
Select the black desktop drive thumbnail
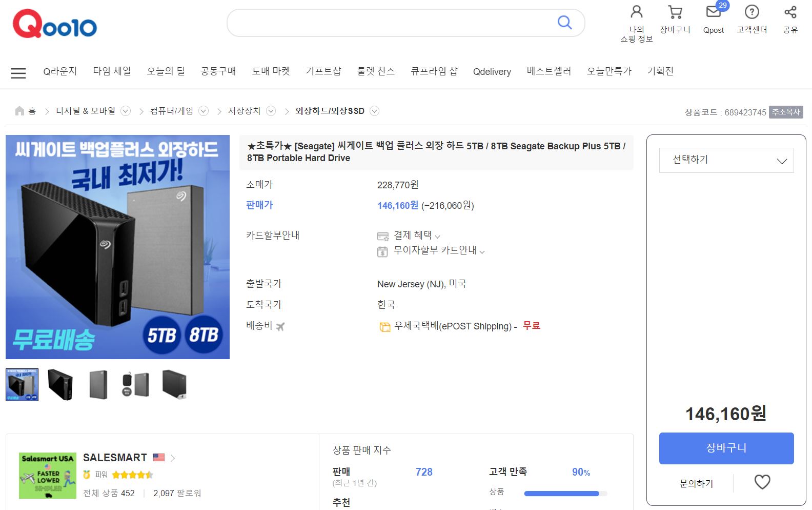pyautogui.click(x=60, y=384)
